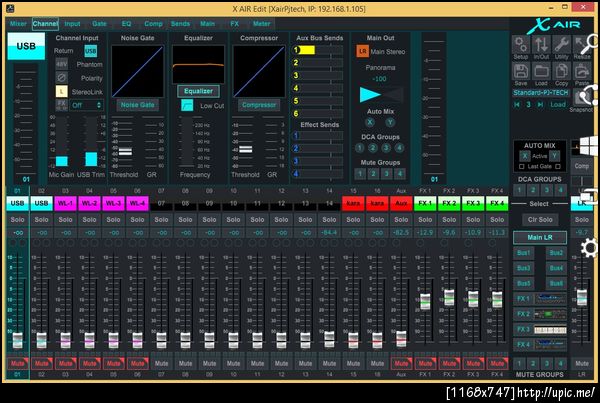Enable Auto Mix X in AUTO MIX panel
The image size is (600, 403).
click(x=525, y=156)
